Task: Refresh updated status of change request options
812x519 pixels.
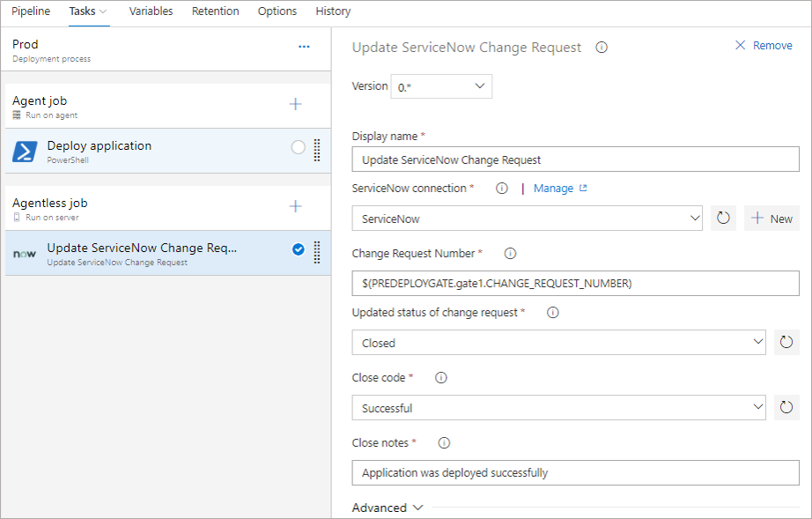Action: 786,343
